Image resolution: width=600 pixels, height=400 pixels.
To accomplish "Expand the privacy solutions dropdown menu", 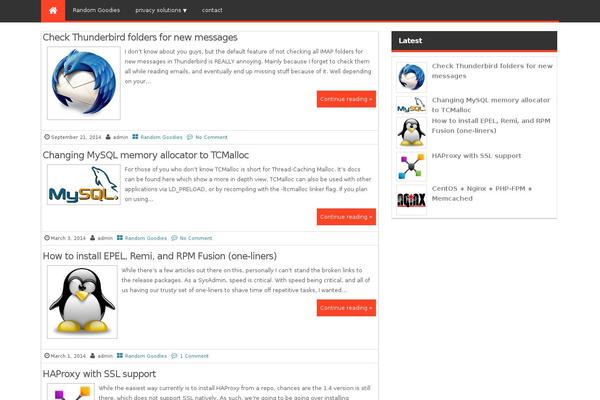I will coord(161,10).
